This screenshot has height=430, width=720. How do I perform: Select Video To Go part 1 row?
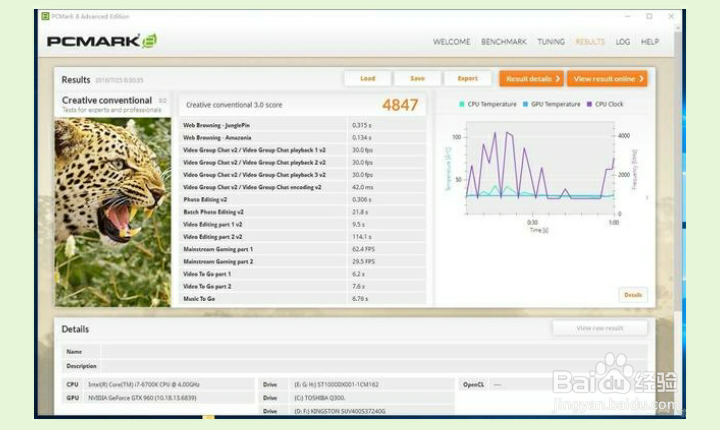coord(302,274)
